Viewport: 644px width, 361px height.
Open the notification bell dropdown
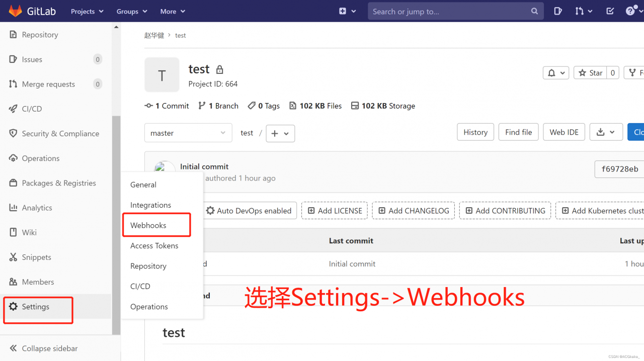pyautogui.click(x=556, y=73)
